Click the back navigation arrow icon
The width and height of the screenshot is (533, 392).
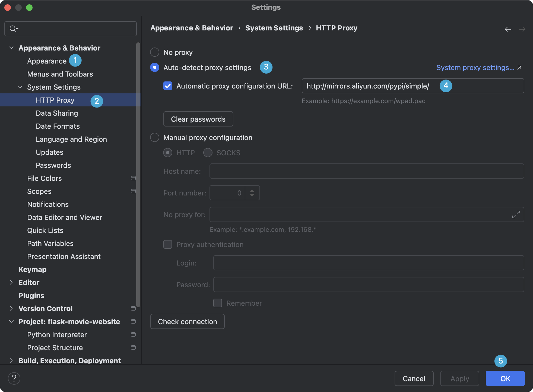508,29
